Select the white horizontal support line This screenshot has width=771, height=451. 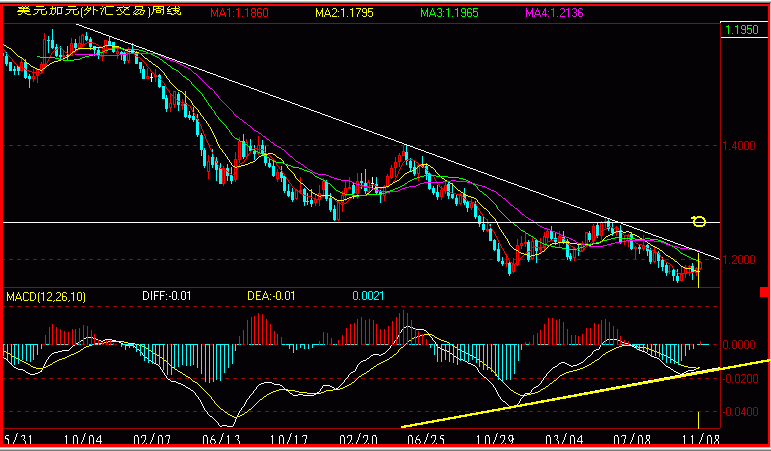pos(361,222)
